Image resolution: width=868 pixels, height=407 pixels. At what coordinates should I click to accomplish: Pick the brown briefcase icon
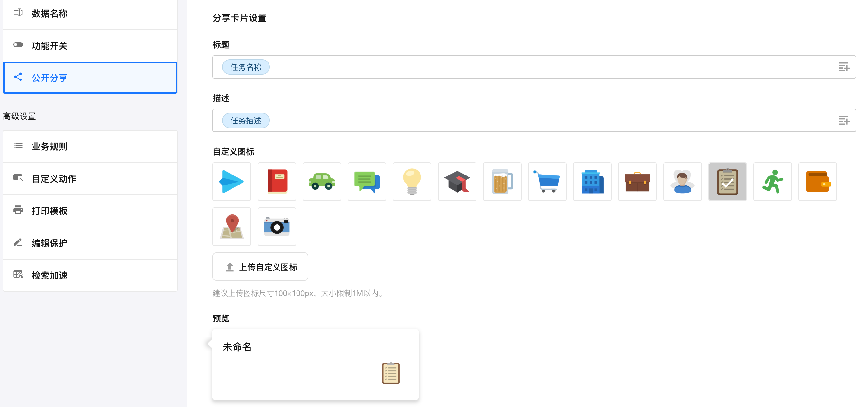(x=637, y=182)
